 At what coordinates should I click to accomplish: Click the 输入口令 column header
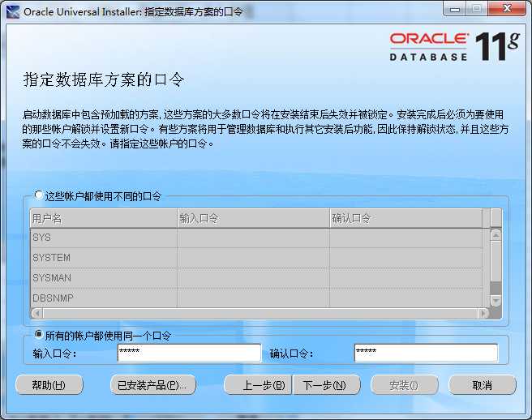click(253, 218)
